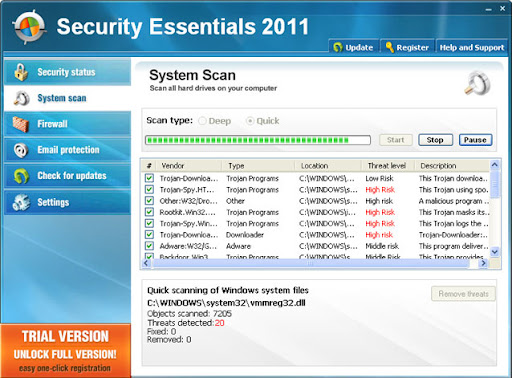Open the Register tab
The image size is (512, 378).
tap(407, 47)
